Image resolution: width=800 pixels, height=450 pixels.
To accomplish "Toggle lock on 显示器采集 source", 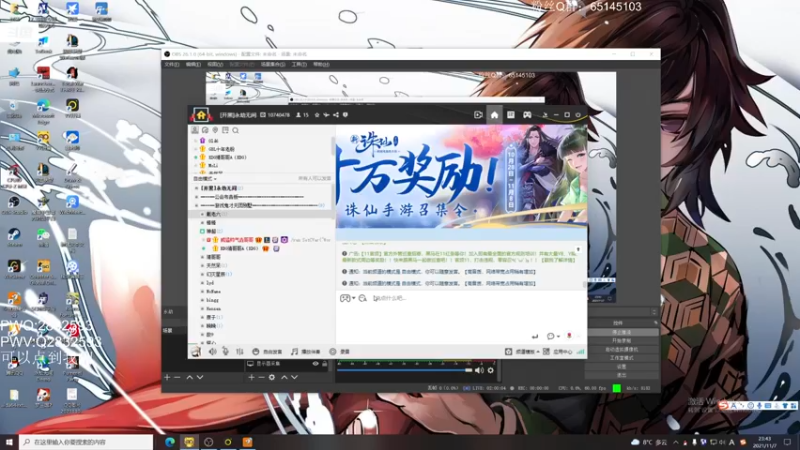I will click(x=324, y=364).
